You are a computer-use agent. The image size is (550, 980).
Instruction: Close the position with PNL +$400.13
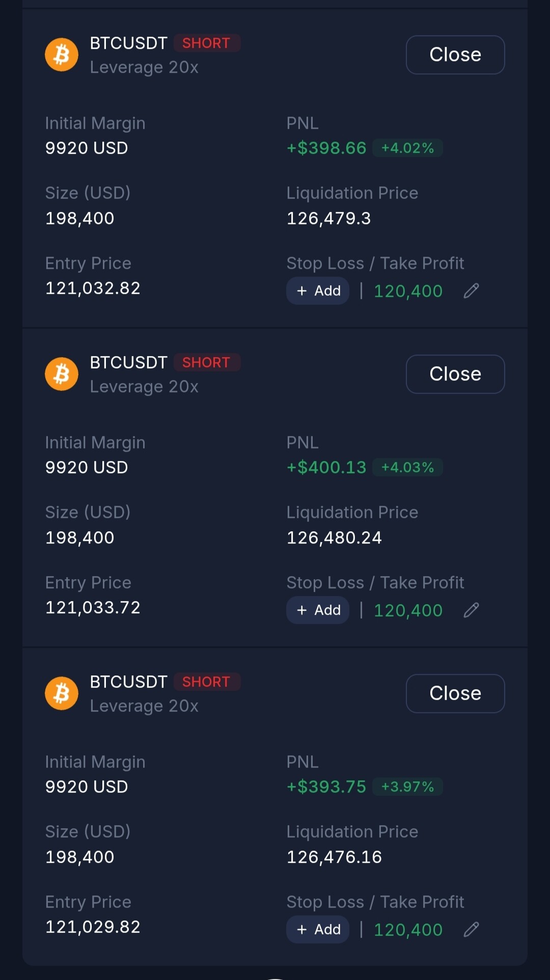pos(455,374)
